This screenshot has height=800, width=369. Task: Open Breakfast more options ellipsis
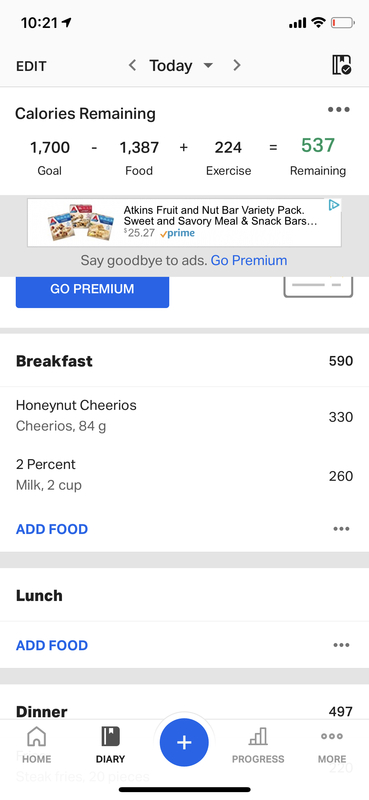click(x=341, y=529)
